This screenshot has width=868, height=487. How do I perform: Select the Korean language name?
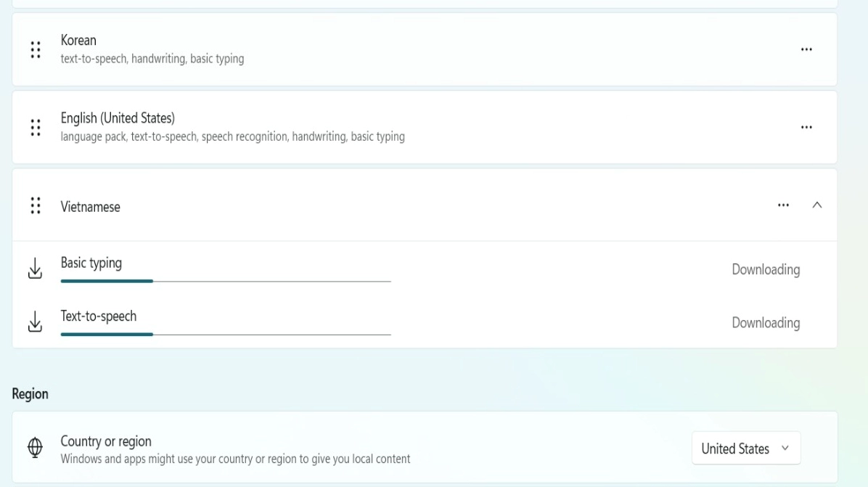(78, 41)
